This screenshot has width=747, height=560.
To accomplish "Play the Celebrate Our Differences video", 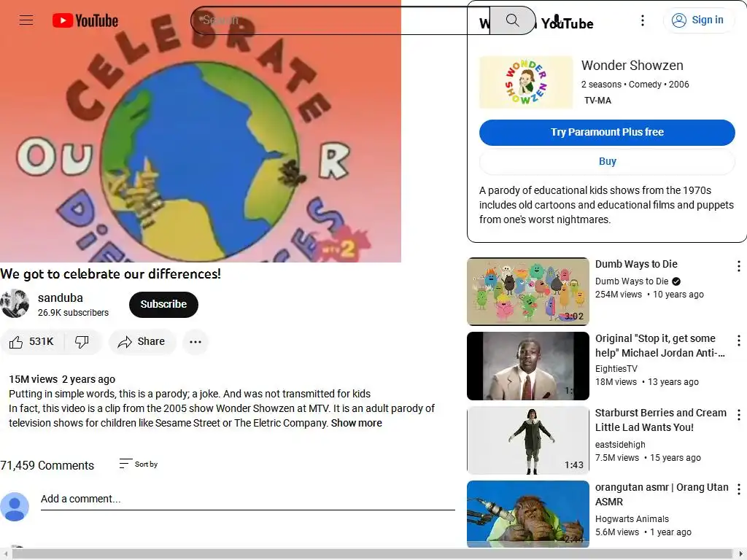I will 201,131.
